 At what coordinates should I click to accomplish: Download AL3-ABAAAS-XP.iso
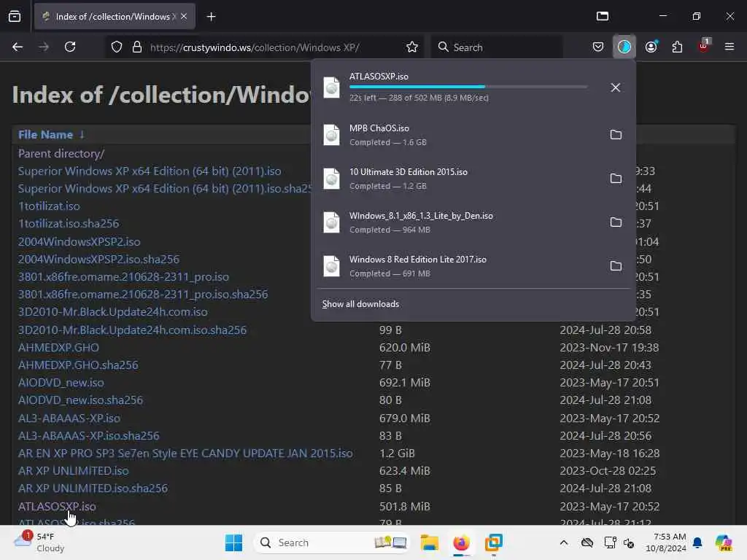[x=69, y=418]
